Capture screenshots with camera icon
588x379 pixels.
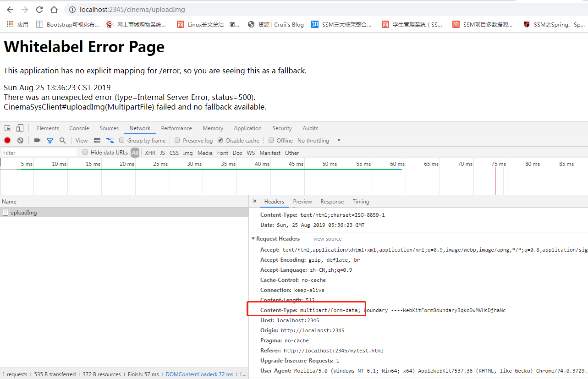point(37,141)
